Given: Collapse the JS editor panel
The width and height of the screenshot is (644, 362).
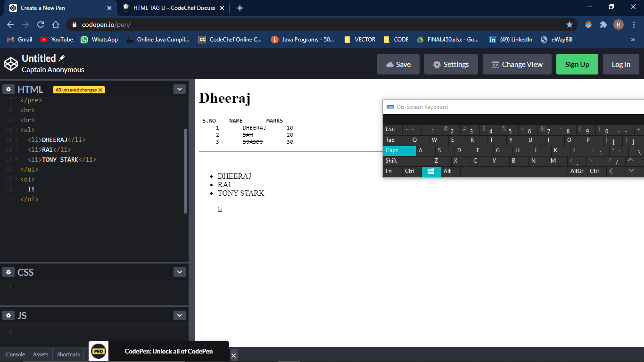Looking at the screenshot, I should [x=179, y=315].
